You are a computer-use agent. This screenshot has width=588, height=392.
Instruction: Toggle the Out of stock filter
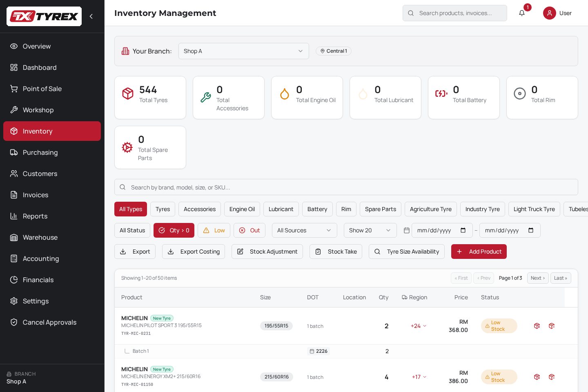point(249,230)
